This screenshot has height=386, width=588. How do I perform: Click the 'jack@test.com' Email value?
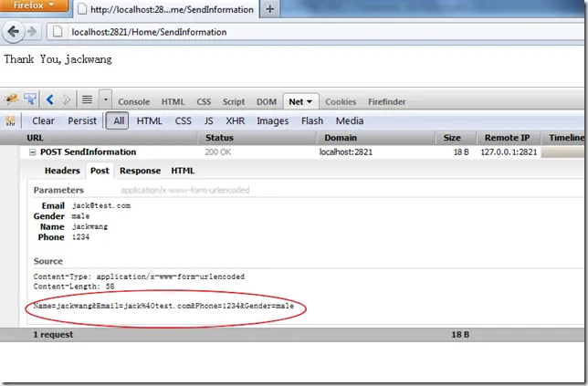point(101,205)
